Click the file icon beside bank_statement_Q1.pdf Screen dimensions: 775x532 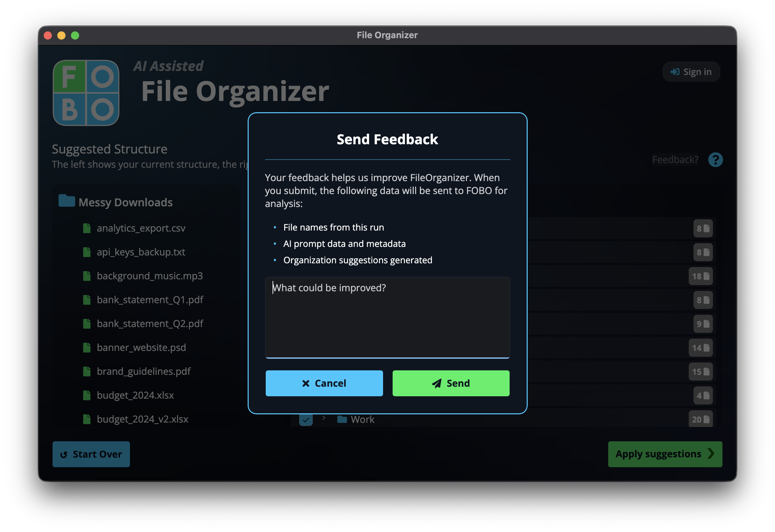[86, 299]
